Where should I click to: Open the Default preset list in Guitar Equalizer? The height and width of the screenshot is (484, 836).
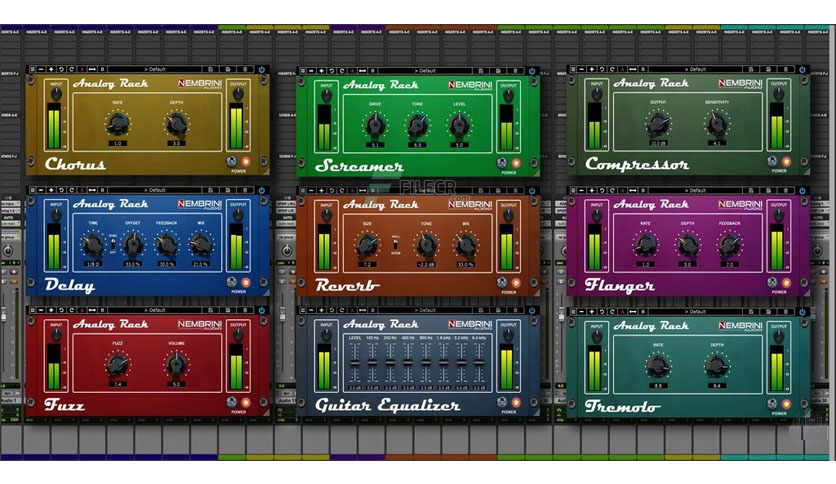(425, 310)
